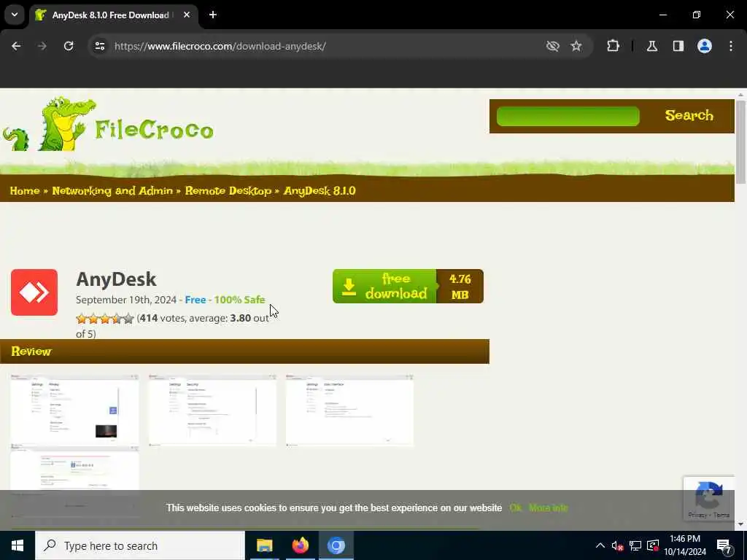Open Firefox from taskbar
This screenshot has height=560, width=747.
300,545
